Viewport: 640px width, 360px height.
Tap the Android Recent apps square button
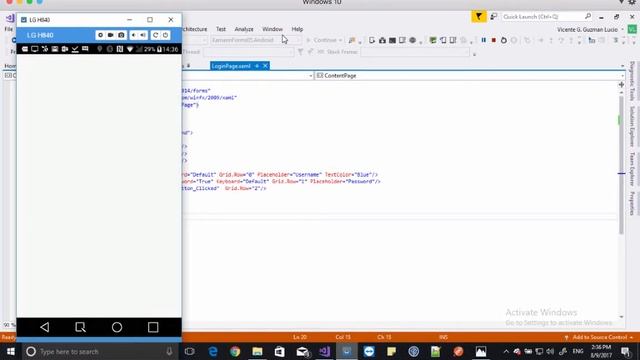[x=153, y=327]
